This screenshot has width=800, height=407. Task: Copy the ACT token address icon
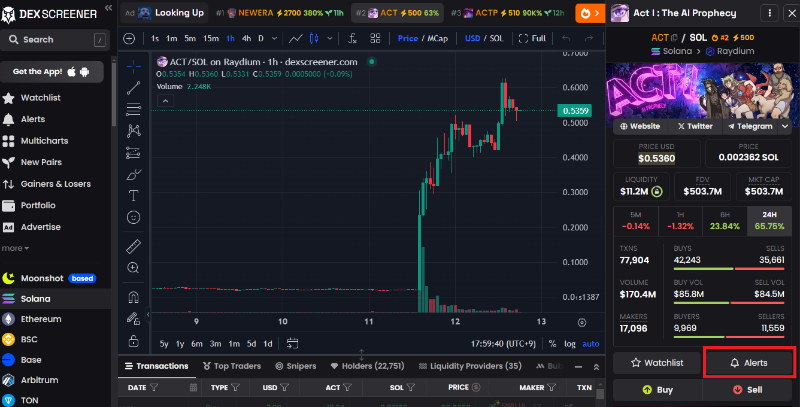674,38
